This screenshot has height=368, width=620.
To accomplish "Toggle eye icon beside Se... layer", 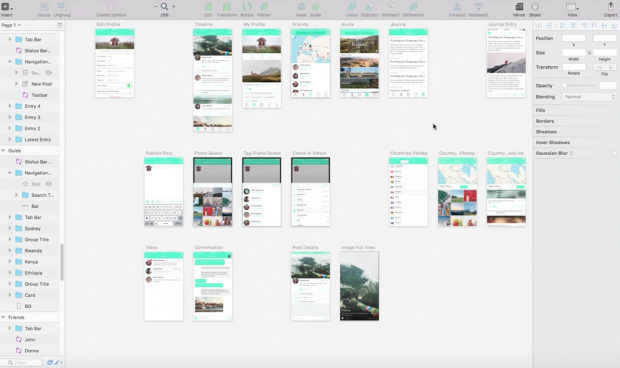I will (x=49, y=73).
